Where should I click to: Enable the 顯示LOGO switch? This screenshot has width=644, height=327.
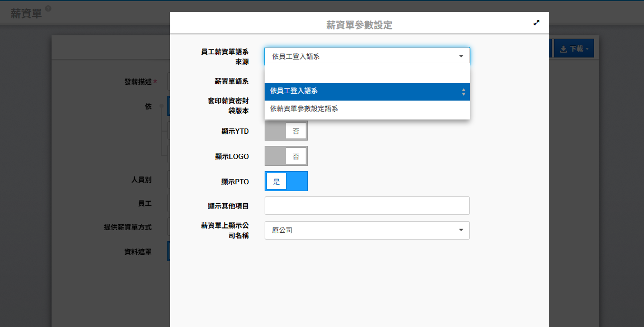[x=286, y=156]
